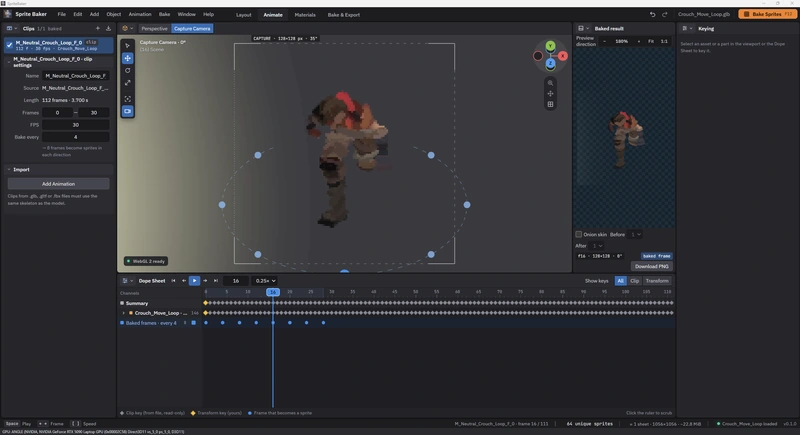
Task: Collapse the Import section
Action: point(9,169)
